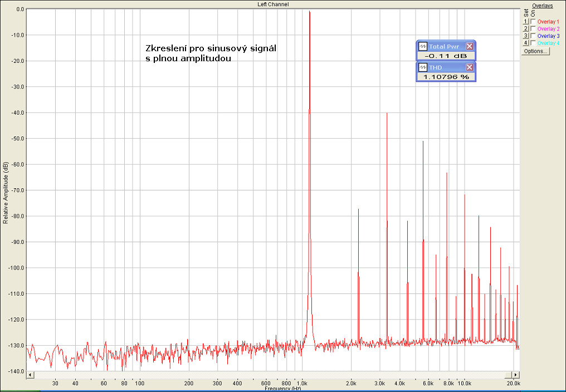This screenshot has height=392, width=566.
Task: Click the 20.0k frequency tick label
Action: (x=513, y=383)
